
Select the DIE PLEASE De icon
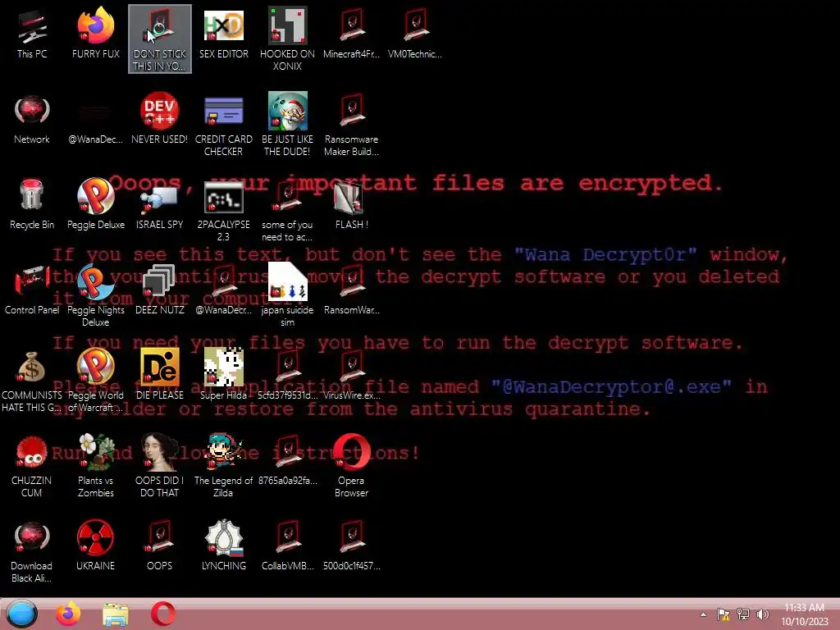tap(160, 376)
